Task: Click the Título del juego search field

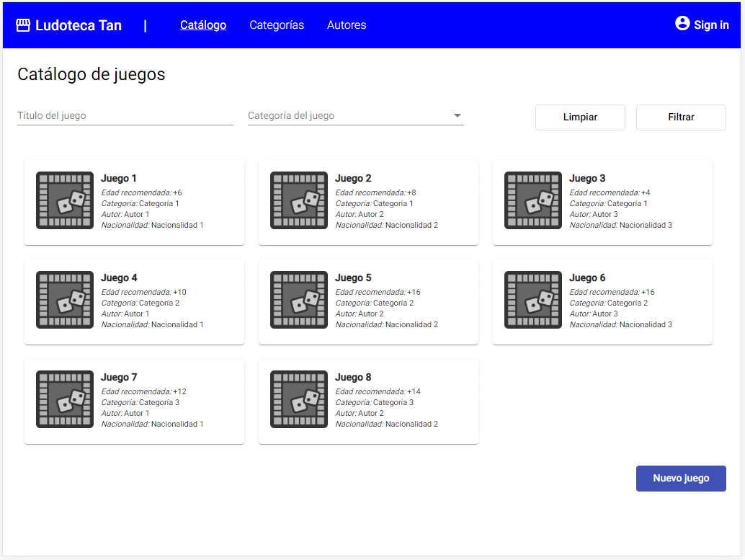Action: click(x=125, y=115)
